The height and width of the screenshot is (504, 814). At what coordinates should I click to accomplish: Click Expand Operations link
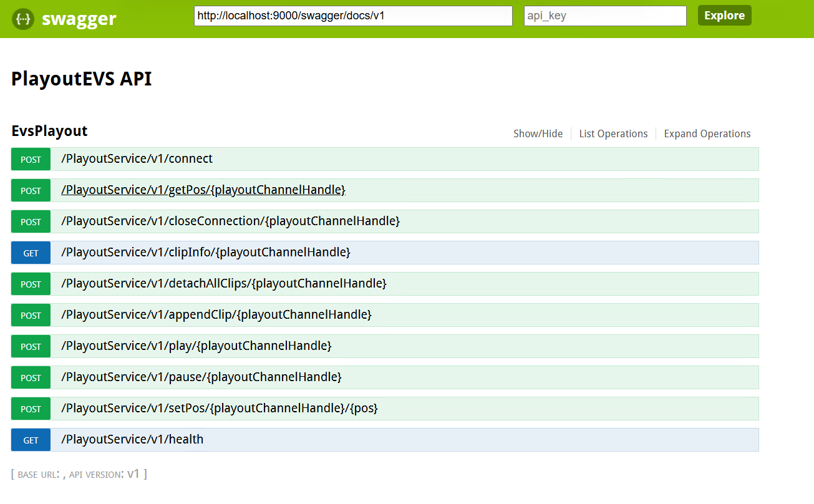pos(707,133)
